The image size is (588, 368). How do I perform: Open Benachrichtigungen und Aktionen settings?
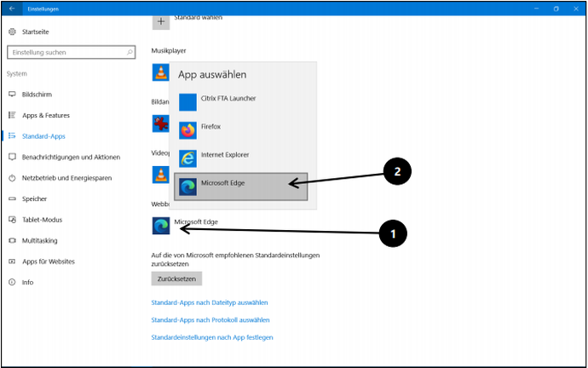(70, 157)
